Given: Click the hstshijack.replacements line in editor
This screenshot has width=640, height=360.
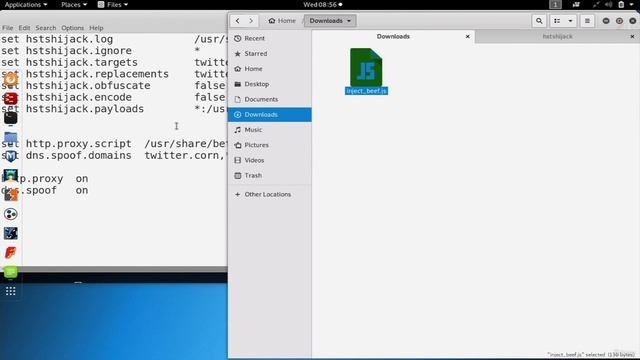Looking at the screenshot, I should pyautogui.click(x=113, y=74).
